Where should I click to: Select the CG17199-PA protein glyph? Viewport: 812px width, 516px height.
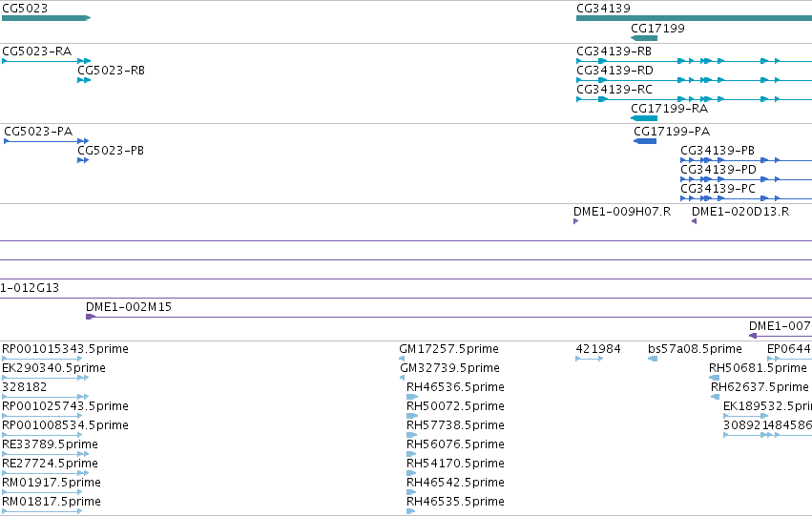(645, 141)
